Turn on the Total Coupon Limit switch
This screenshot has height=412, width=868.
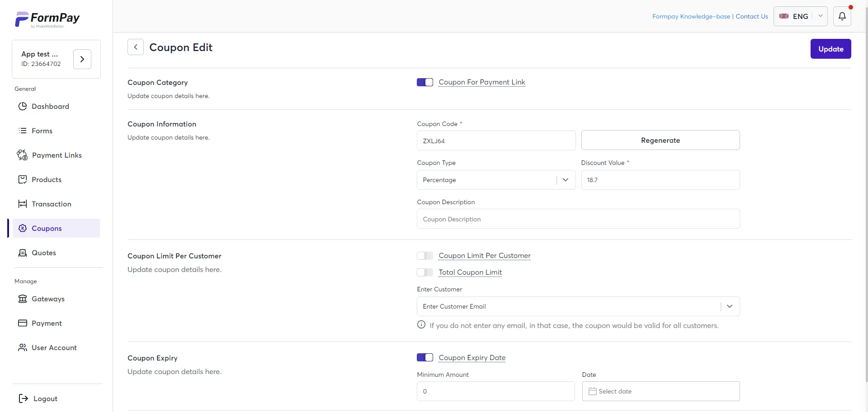click(x=425, y=272)
